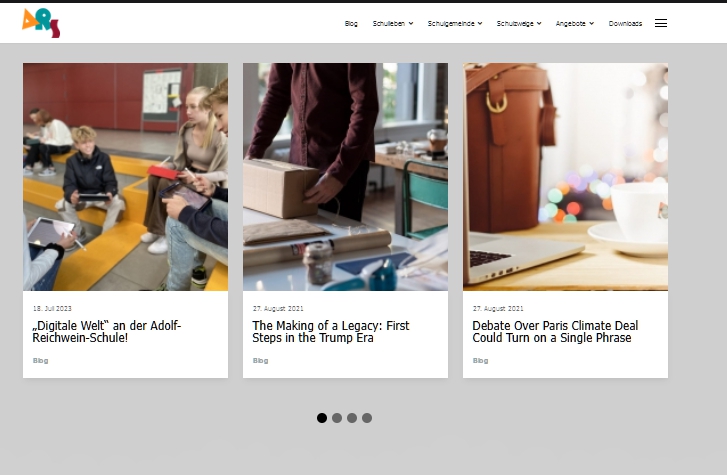Jump to the fourth carousel dot
Image resolution: width=727 pixels, height=475 pixels.
click(367, 418)
